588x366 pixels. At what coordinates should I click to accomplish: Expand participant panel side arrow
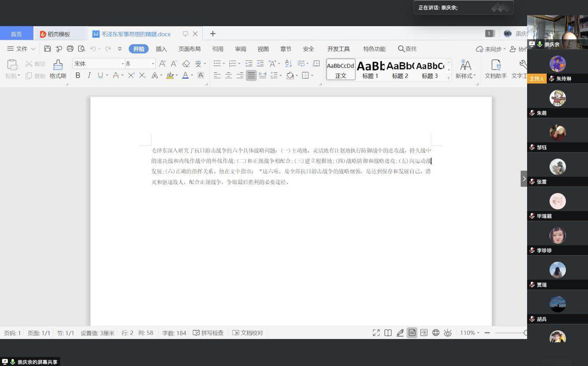click(x=524, y=179)
